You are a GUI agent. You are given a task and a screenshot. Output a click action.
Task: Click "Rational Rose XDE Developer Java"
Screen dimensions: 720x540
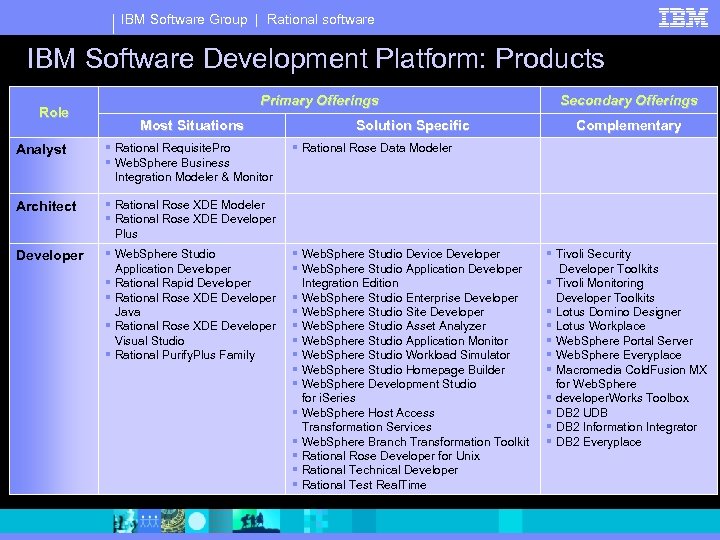(196, 304)
